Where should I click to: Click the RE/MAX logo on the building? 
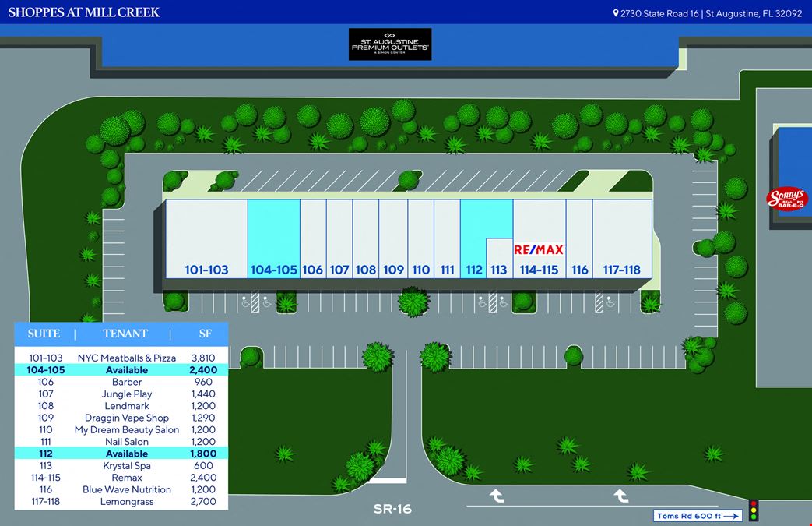[x=539, y=250]
